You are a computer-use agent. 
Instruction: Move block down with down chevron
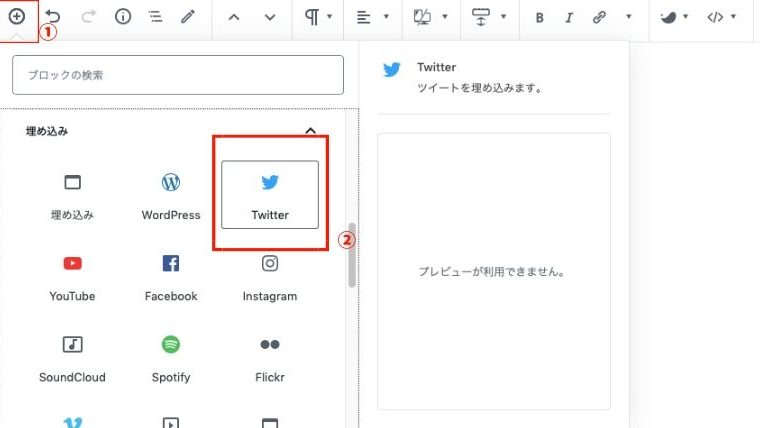coord(270,17)
